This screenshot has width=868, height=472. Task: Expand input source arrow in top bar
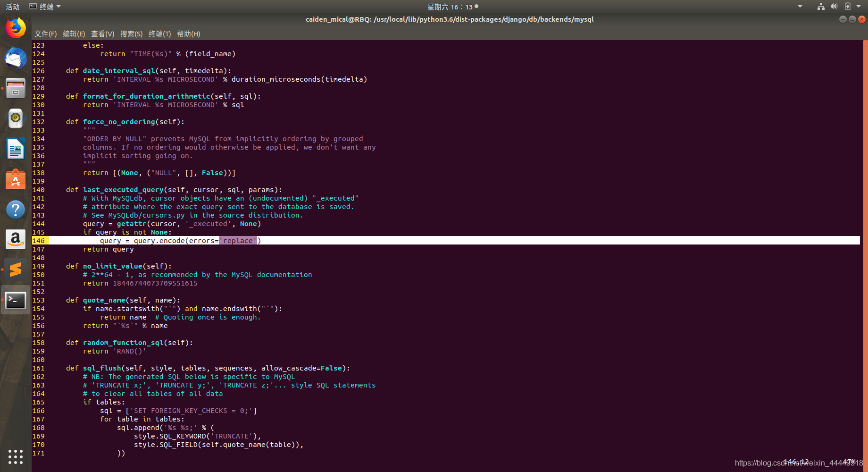(x=800, y=7)
